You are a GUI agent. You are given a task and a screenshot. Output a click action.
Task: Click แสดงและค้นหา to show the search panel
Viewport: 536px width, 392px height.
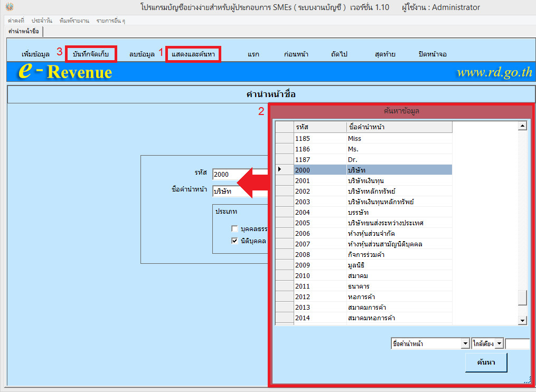(x=193, y=54)
